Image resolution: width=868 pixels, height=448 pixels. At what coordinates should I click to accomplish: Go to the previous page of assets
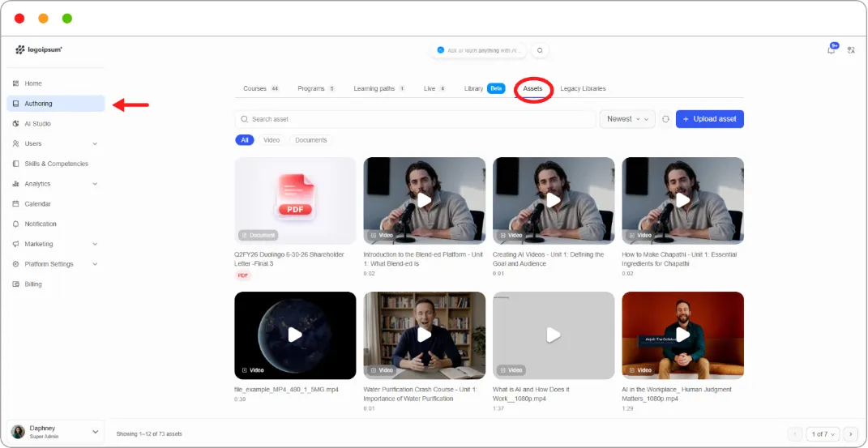coord(795,434)
